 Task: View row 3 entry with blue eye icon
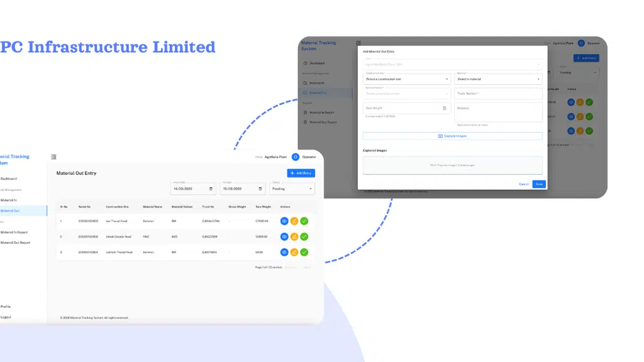284,253
